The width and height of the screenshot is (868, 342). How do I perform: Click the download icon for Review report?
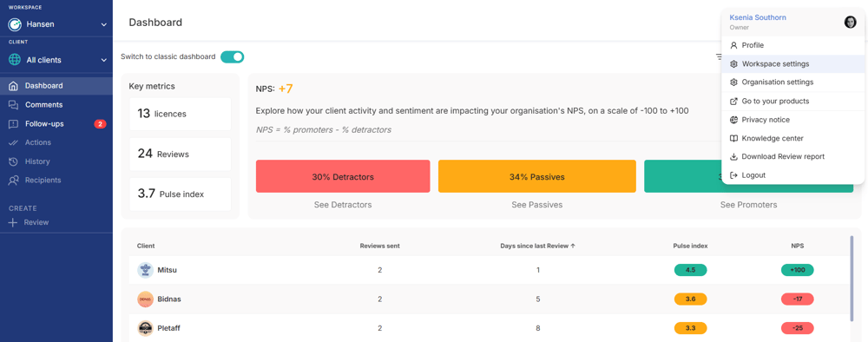pyautogui.click(x=734, y=156)
